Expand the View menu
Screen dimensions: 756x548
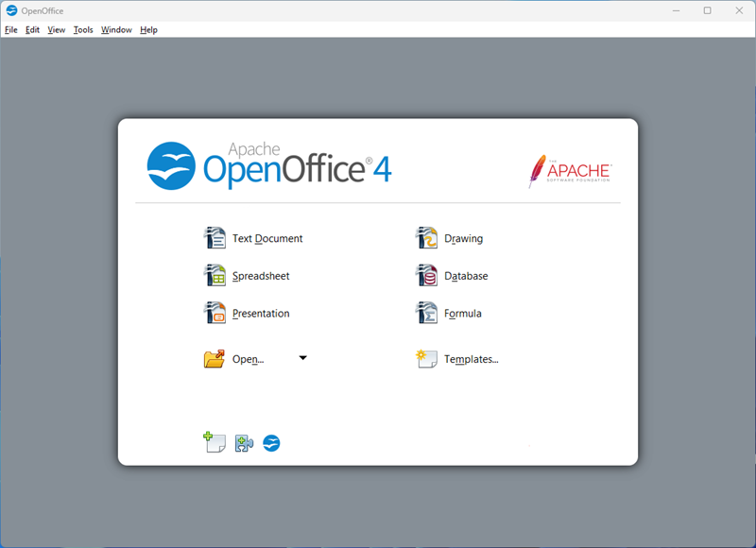click(57, 30)
